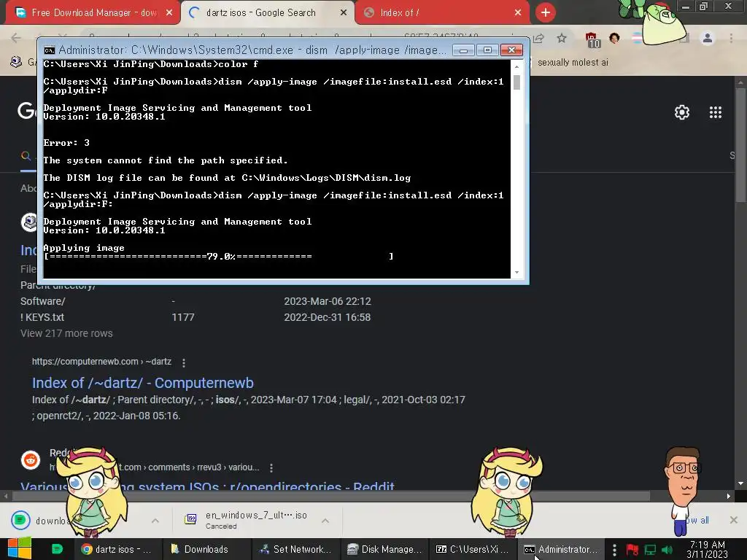The height and width of the screenshot is (560, 747).
Task: Open the clock showing 7:19 AM
Action: click(x=708, y=549)
